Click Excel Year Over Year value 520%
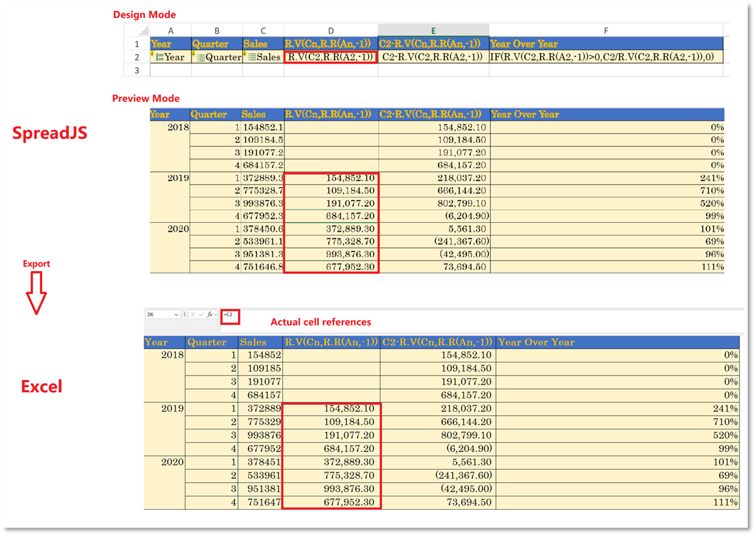The image size is (756, 536). point(618,435)
